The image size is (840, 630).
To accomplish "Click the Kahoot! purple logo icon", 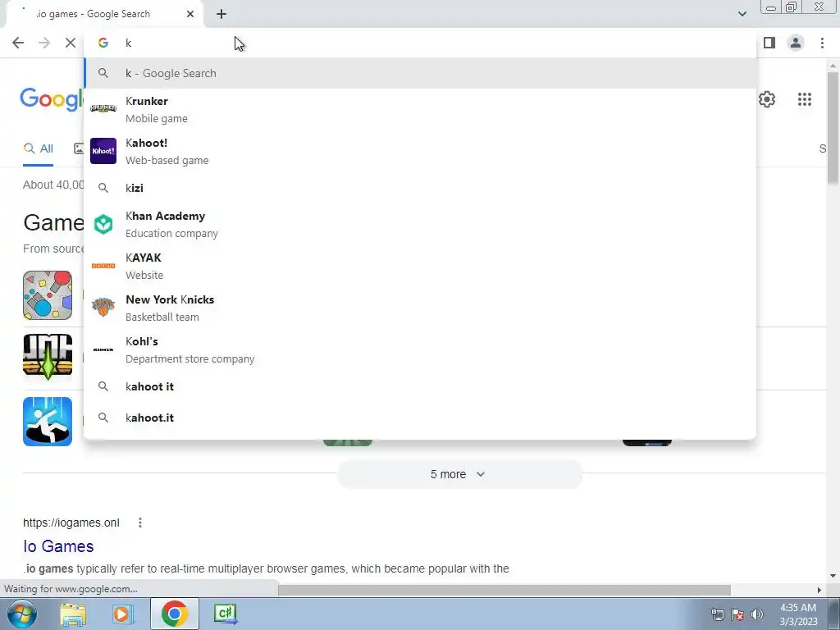I will tap(103, 151).
